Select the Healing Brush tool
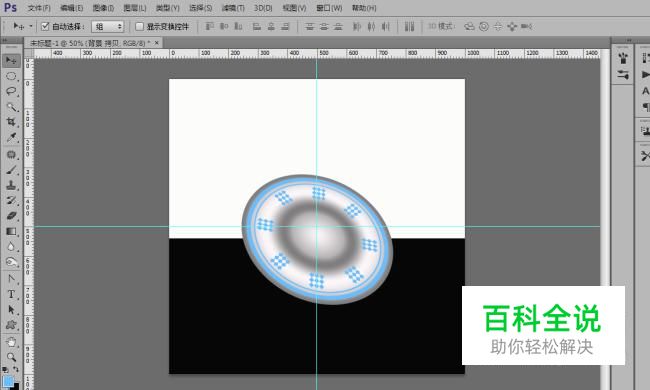The height and width of the screenshot is (390, 650). pos(11,155)
